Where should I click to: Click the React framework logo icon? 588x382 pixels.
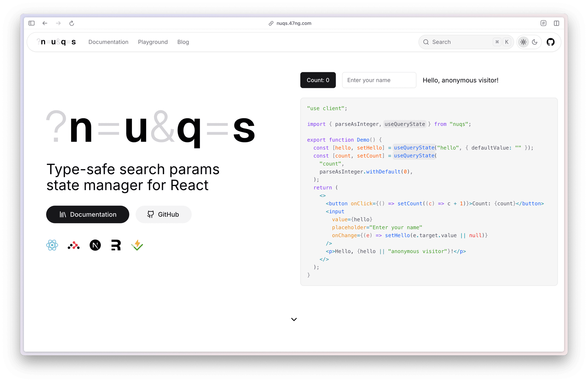click(52, 245)
